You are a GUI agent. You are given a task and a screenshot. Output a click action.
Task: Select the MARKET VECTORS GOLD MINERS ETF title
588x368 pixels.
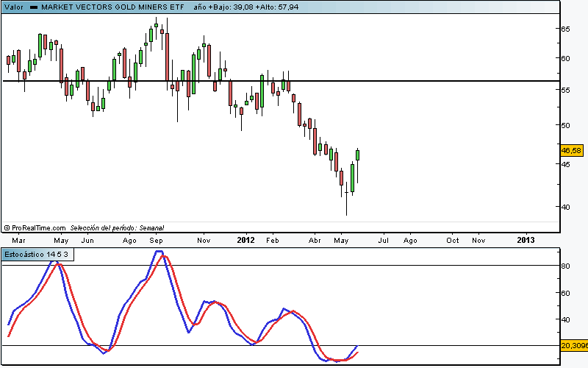point(107,7)
